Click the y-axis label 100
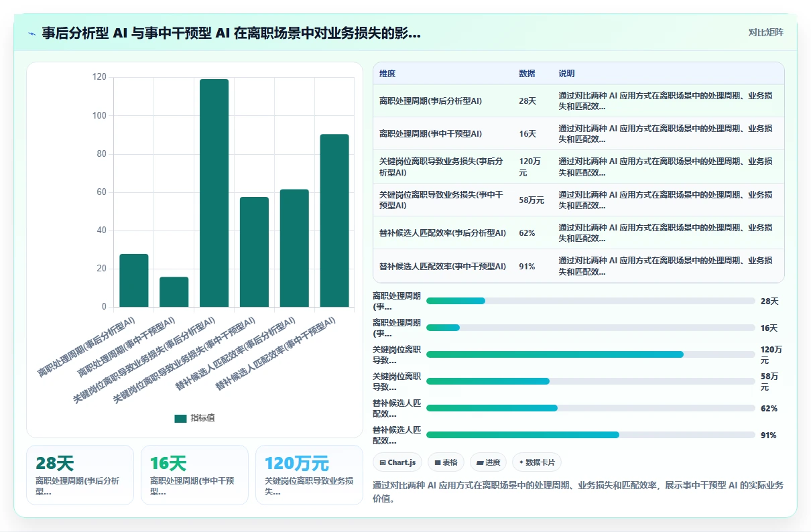 [x=99, y=116]
